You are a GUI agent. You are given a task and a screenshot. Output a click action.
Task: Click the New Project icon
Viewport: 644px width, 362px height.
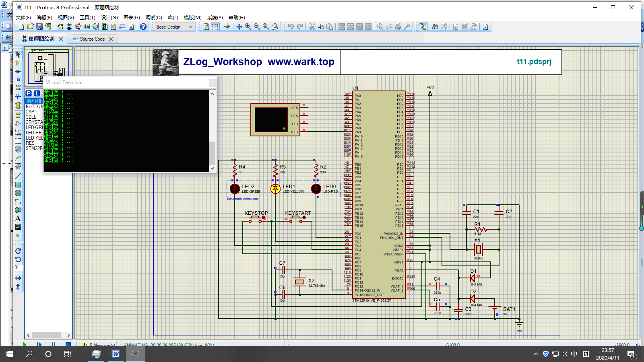(x=21, y=27)
